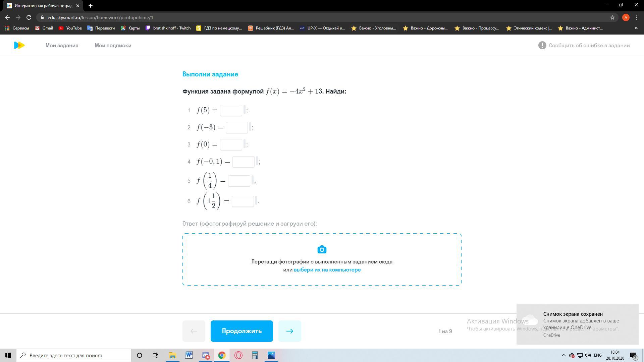Open the 'Мои задания' tab
644x362 pixels.
click(x=61, y=45)
